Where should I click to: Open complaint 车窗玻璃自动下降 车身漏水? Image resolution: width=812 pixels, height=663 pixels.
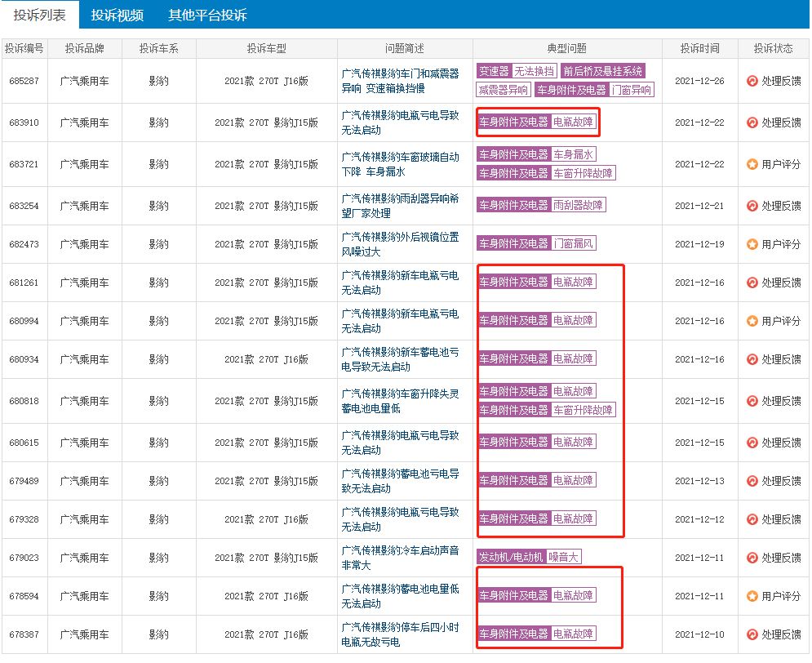click(x=400, y=164)
